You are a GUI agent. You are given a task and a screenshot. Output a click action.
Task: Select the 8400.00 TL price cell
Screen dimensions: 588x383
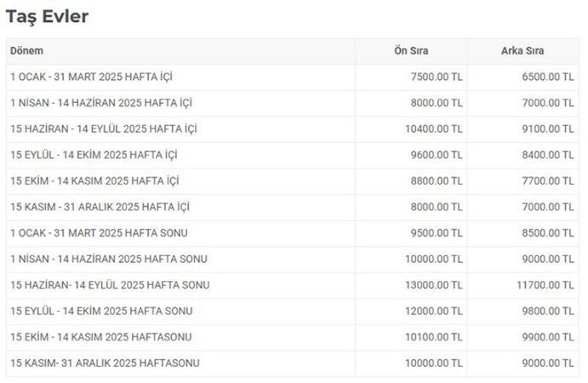(x=548, y=156)
